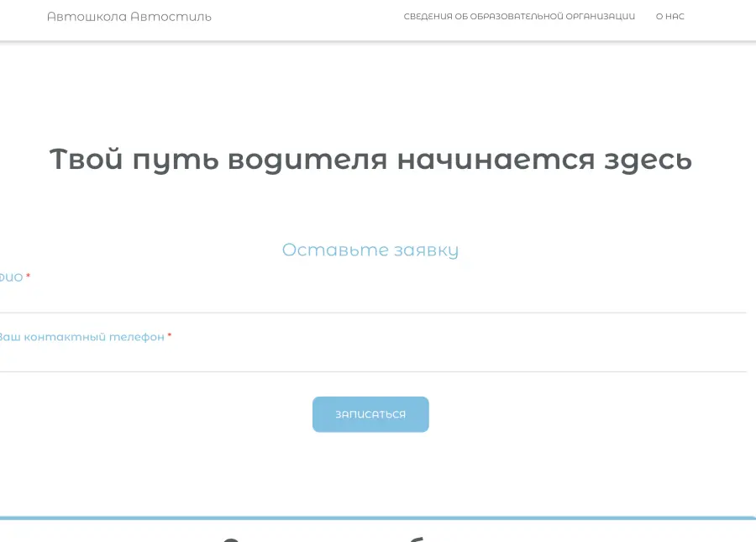Click the word здесь in the headline
The width and height of the screenshot is (756, 542).
click(648, 159)
